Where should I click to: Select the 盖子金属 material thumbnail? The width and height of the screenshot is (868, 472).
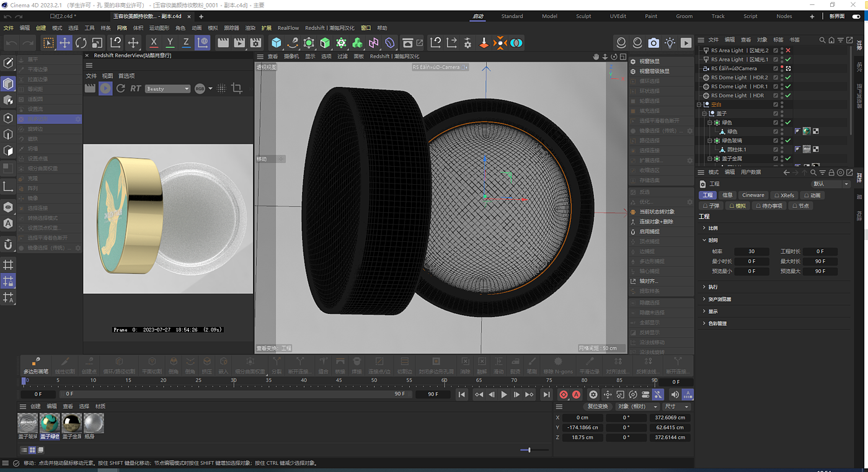[x=71, y=423]
